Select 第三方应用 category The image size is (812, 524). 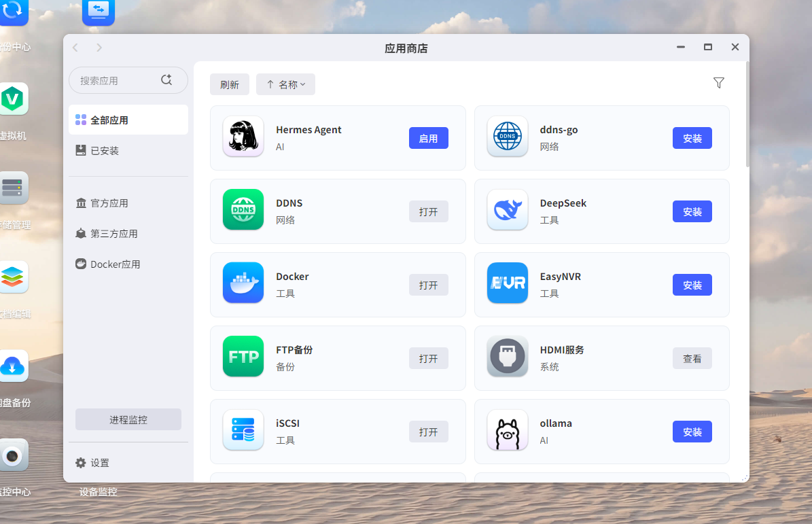pyautogui.click(x=128, y=234)
